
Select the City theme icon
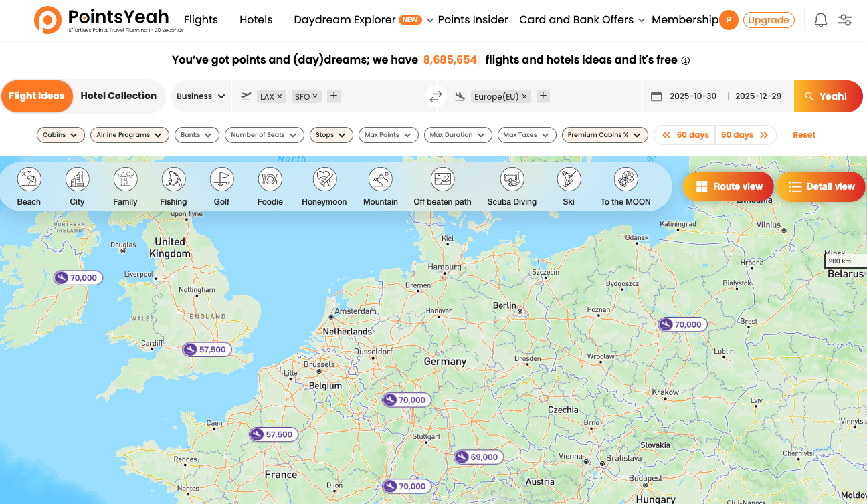(77, 179)
